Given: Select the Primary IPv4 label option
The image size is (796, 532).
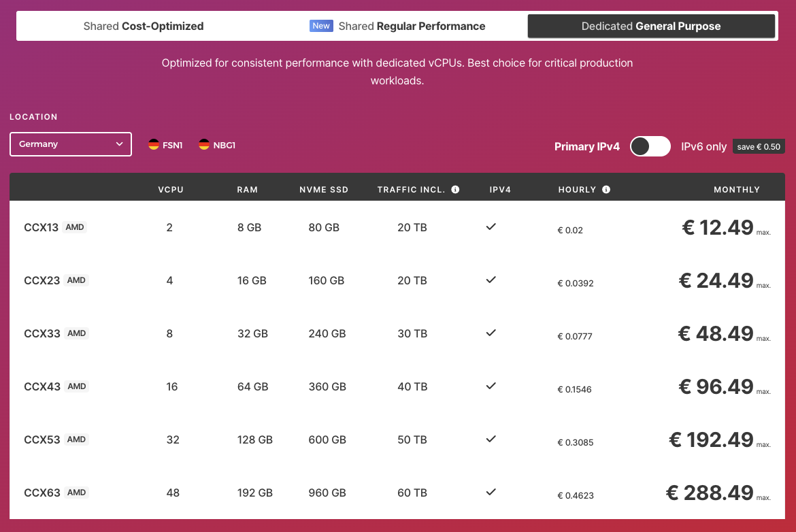Looking at the screenshot, I should point(586,146).
